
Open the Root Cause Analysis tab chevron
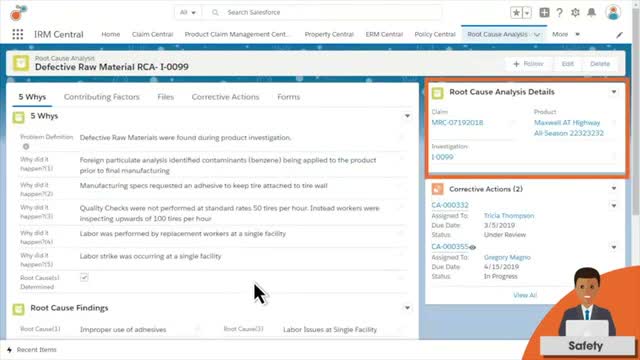538,35
